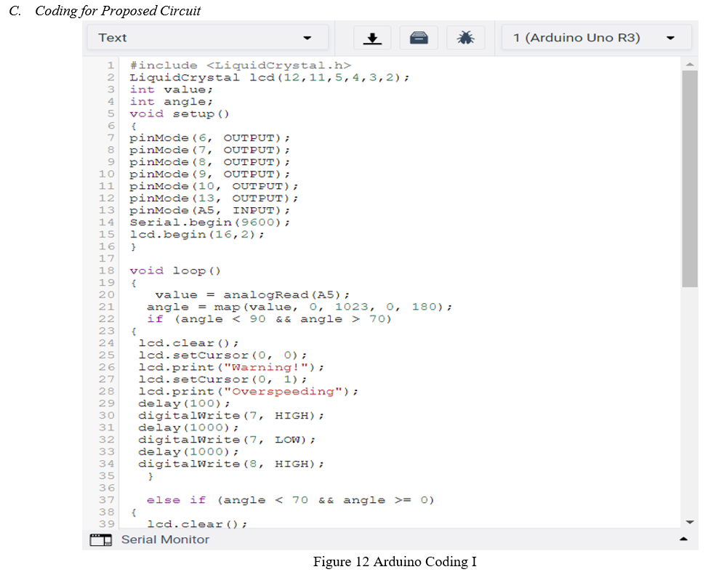Screen dimensions: 724x588
Task: Click the 'void loop()' line
Action: click(x=175, y=270)
